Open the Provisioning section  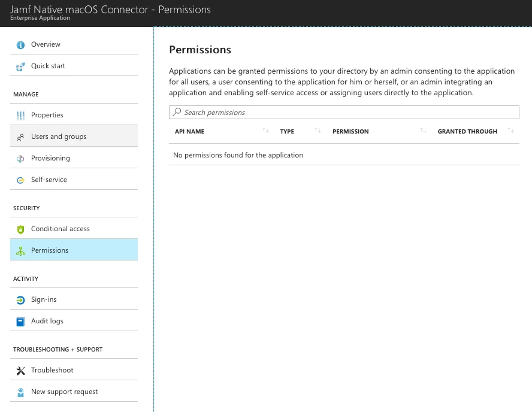click(x=74, y=158)
